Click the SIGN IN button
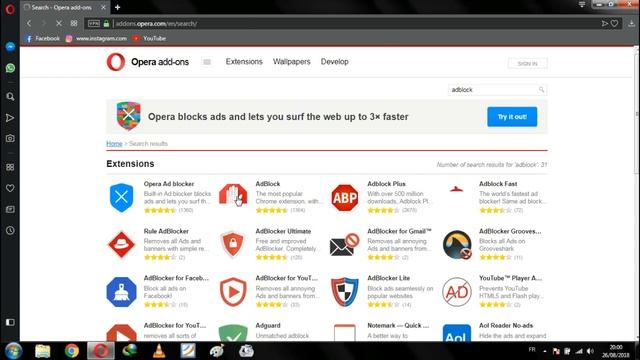 point(527,64)
